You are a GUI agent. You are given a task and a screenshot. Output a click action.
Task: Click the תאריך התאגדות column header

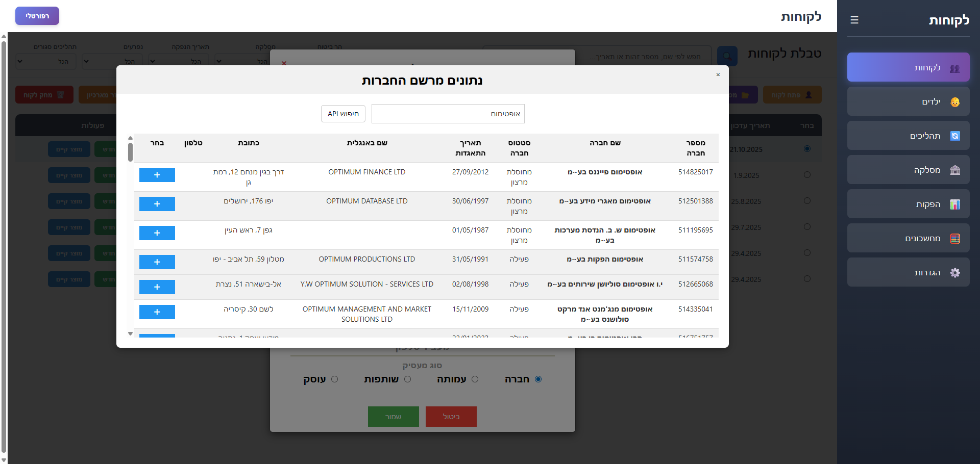coord(470,148)
